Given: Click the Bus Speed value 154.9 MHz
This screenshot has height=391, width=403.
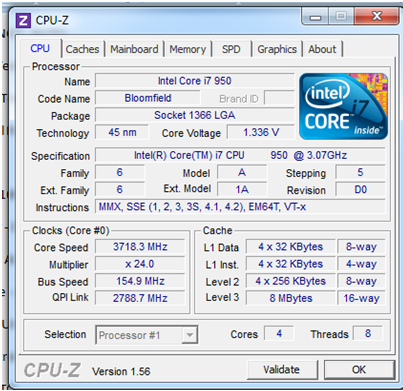Looking at the screenshot, I should pos(140,281).
